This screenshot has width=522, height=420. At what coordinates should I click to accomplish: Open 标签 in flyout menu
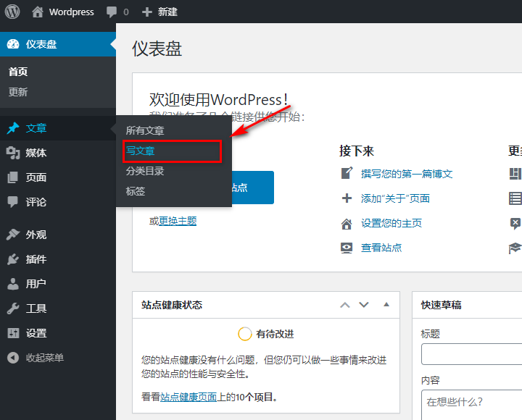(135, 191)
